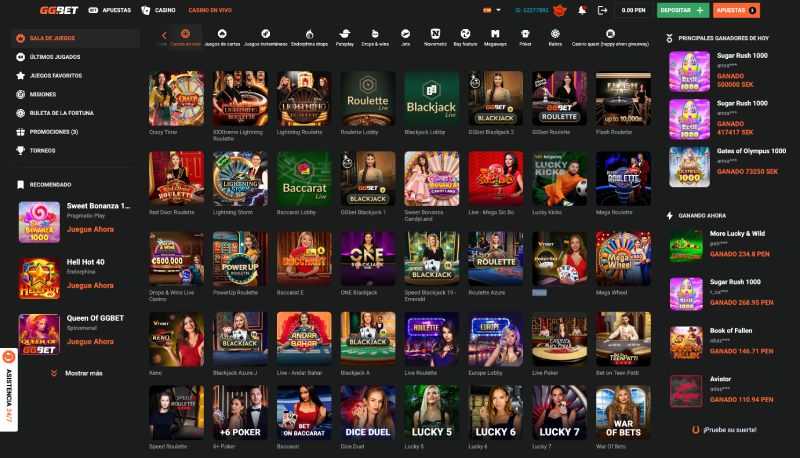Click the GGBET logo
This screenshot has height=458, width=800.
pyautogui.click(x=59, y=10)
